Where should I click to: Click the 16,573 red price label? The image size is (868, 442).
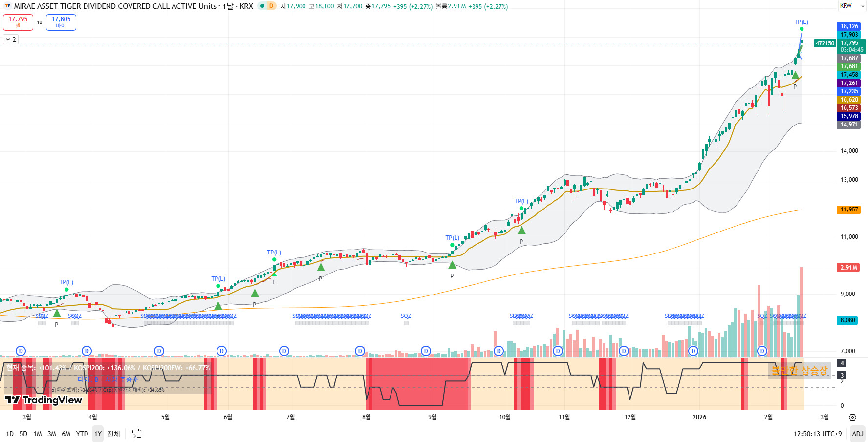point(849,108)
